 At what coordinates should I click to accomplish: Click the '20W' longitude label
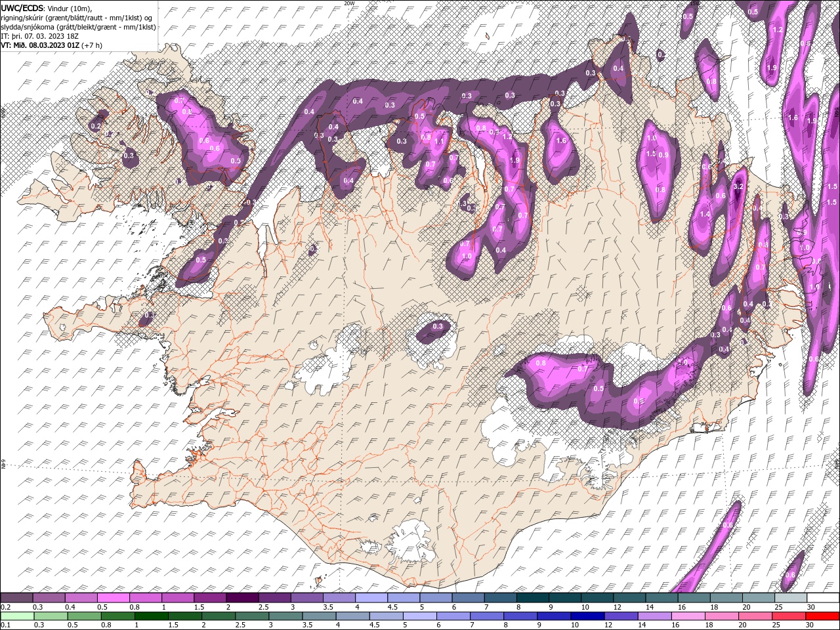(349, 3)
